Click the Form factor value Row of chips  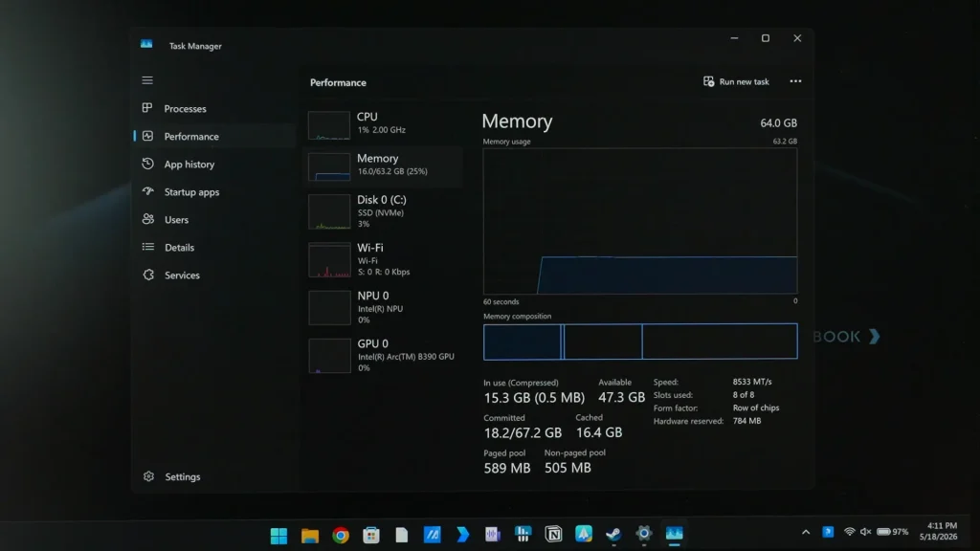(x=756, y=408)
